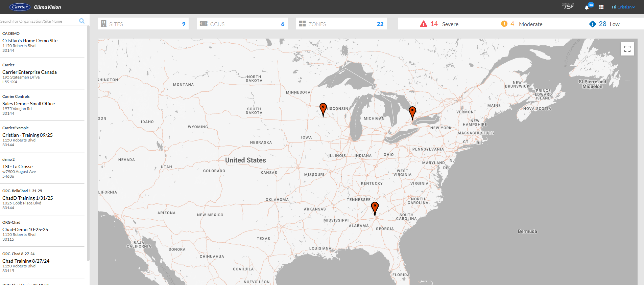Click the search magnifier icon

[82, 21]
